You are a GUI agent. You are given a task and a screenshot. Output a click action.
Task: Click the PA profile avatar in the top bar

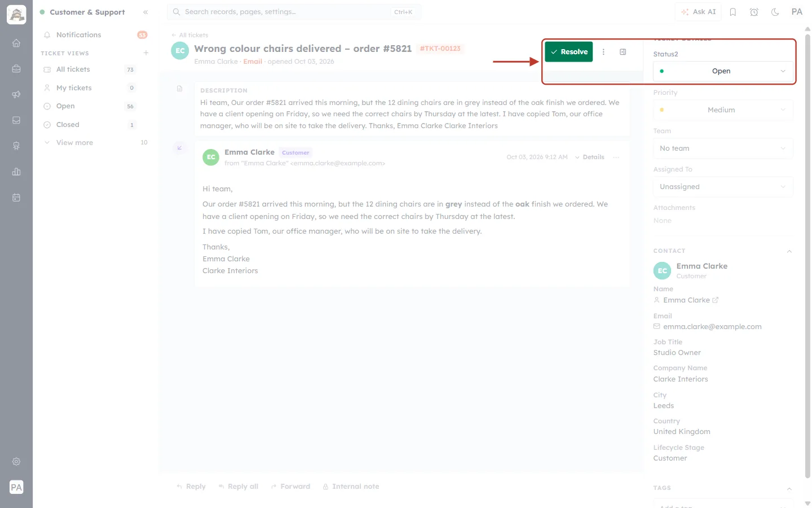coord(797,12)
